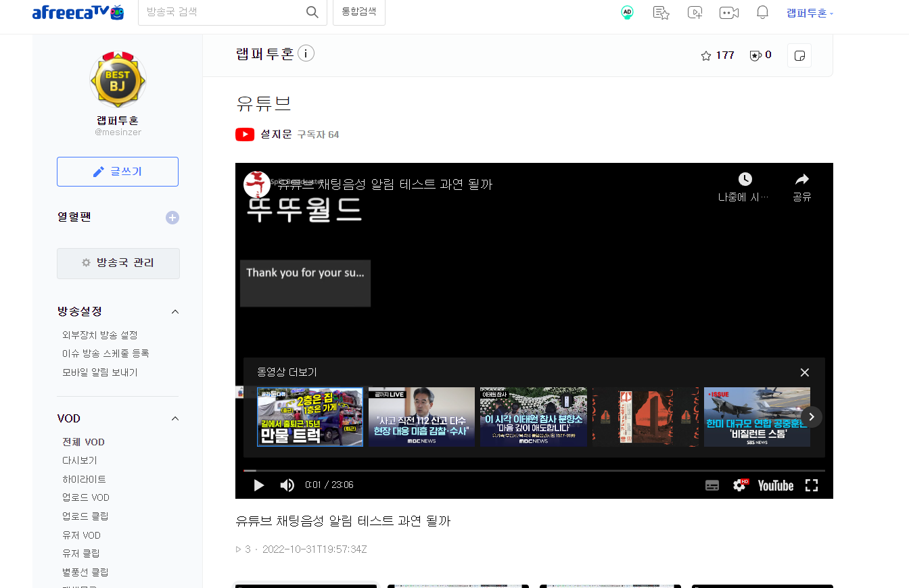Image resolution: width=909 pixels, height=588 pixels.
Task: Open the 비질런트 스톰 suggested video
Action: (x=757, y=417)
